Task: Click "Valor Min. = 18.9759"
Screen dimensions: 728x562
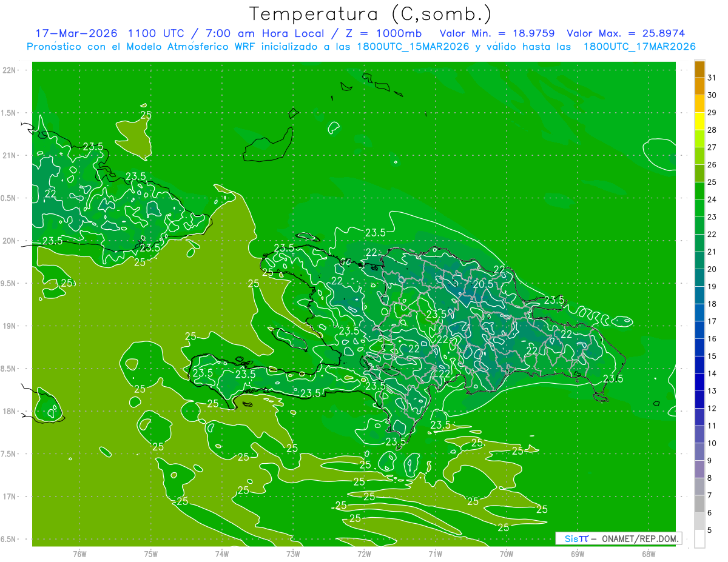Action: tap(498, 33)
